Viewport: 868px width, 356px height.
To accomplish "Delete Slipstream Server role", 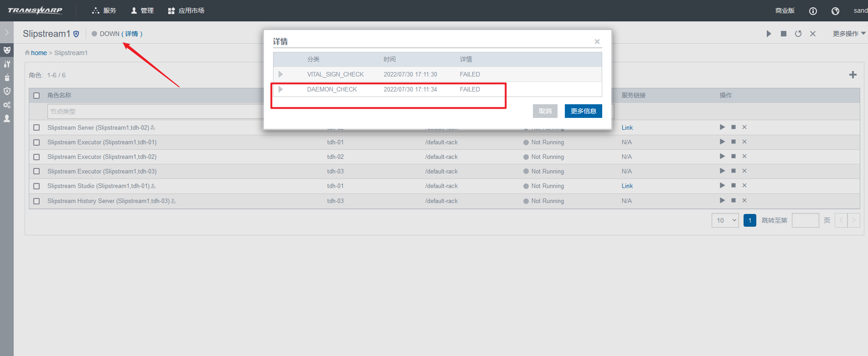I will point(744,127).
